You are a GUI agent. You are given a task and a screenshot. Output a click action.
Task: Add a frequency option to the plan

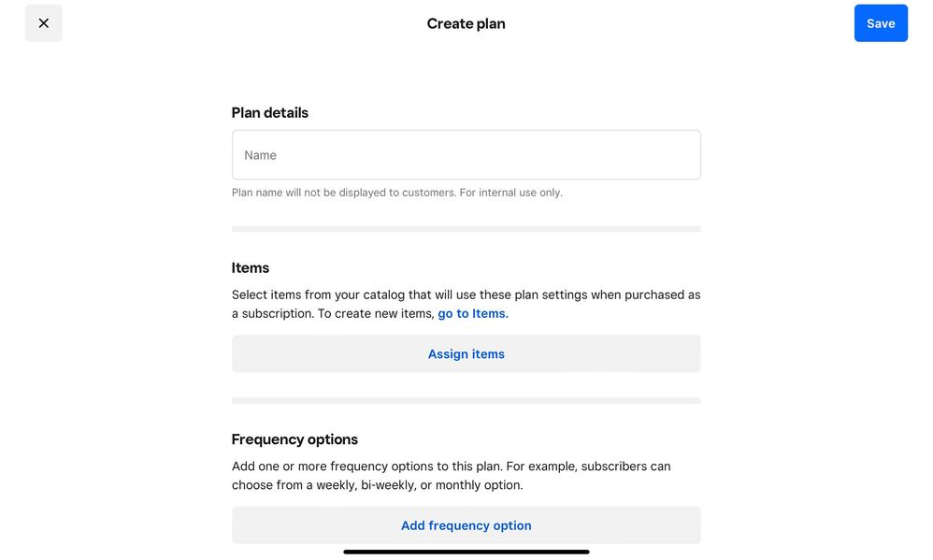pos(466,525)
